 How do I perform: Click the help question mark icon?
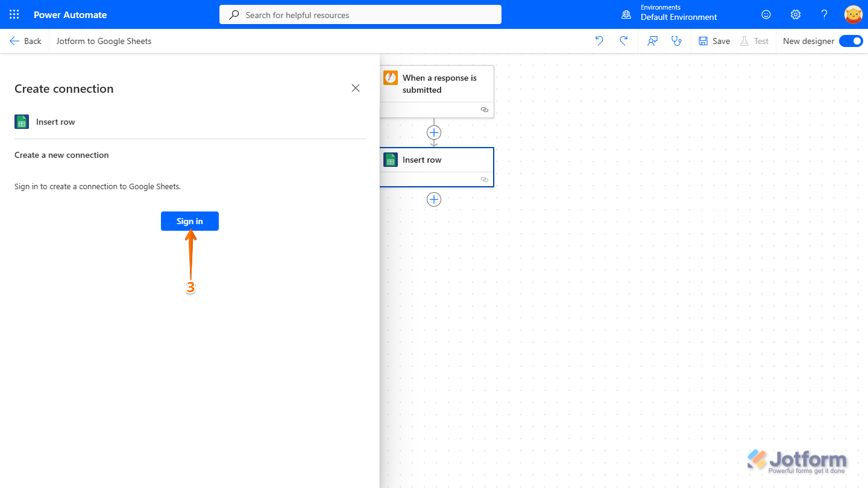point(824,14)
